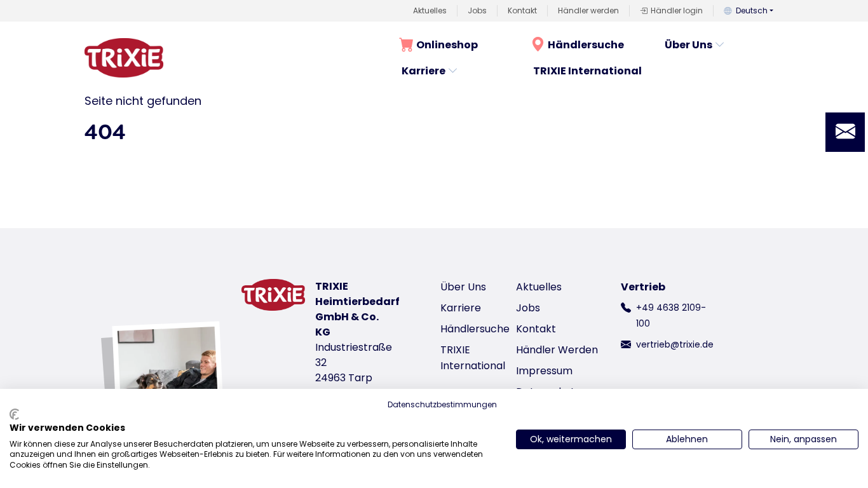
Task: Click the globe icon beside Deutsch
Action: pyautogui.click(x=728, y=11)
